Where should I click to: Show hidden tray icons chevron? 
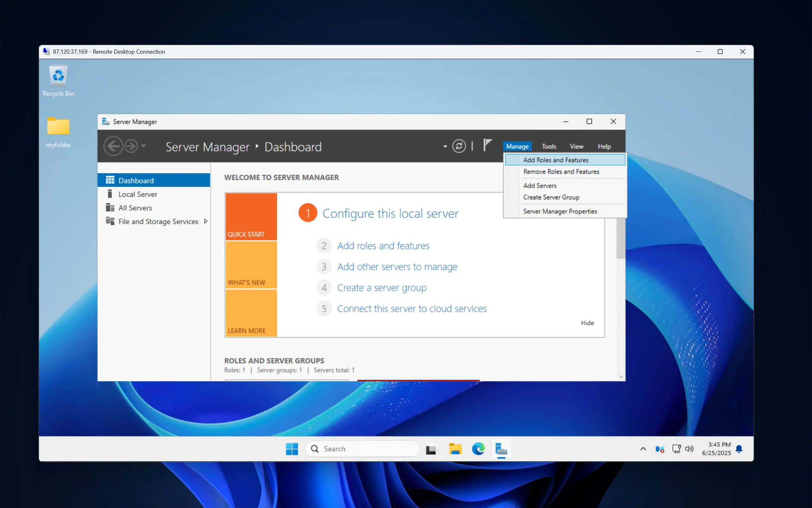coord(643,449)
